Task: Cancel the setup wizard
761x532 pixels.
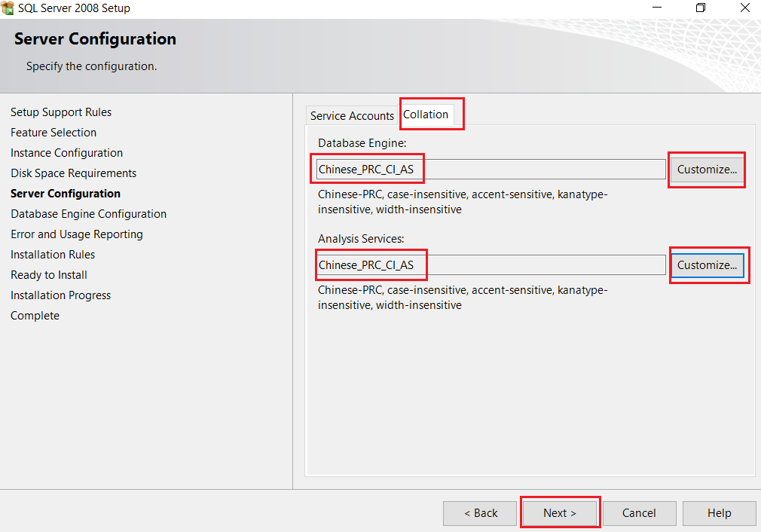Action: [639, 513]
